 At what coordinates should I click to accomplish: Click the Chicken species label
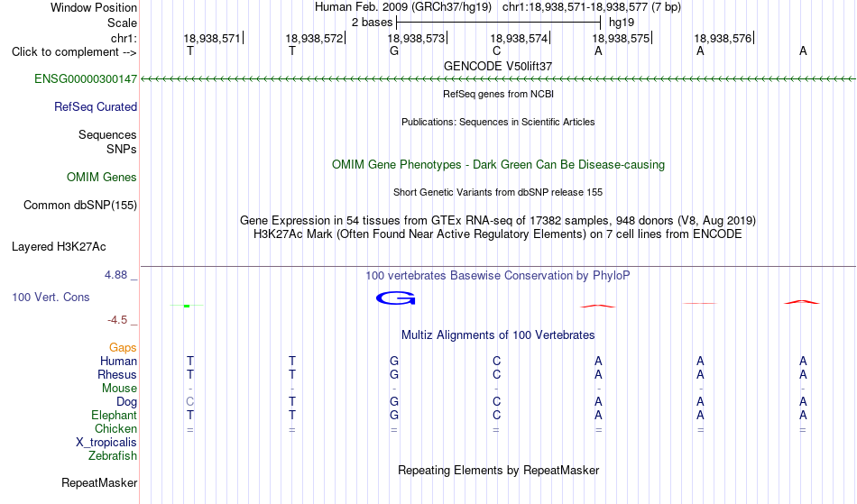coord(115,428)
